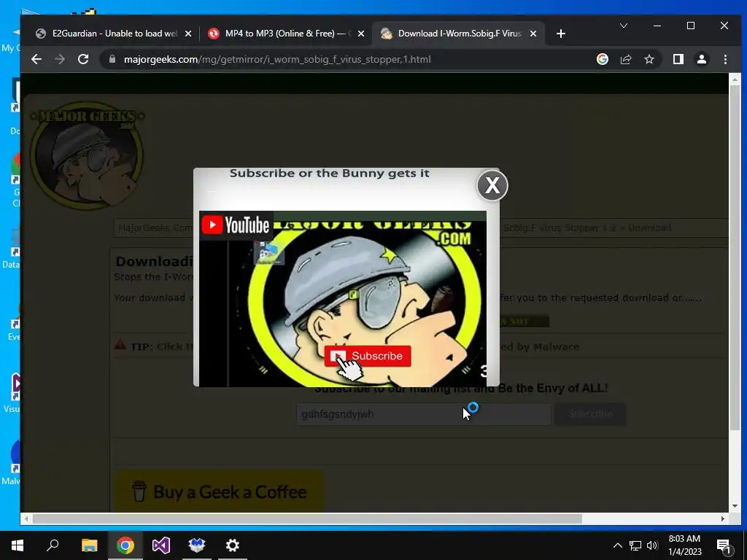Click the blue box app taskbar icon
The width and height of the screenshot is (747, 560).
click(197, 545)
